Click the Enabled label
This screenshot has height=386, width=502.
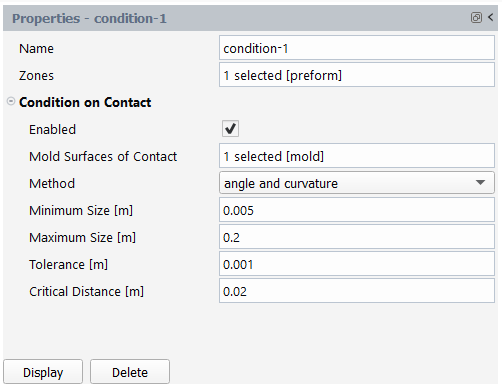[52, 129]
